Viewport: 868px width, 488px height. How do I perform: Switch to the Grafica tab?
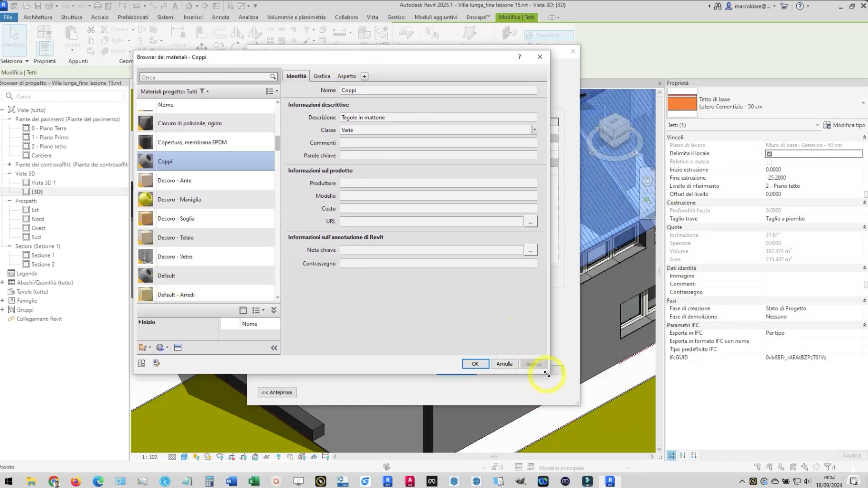[x=321, y=76]
